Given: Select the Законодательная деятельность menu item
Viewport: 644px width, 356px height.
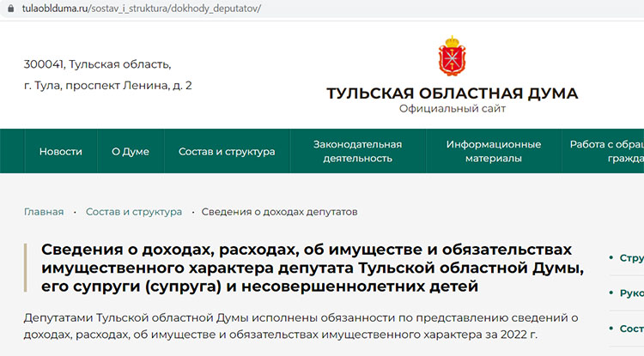Looking at the screenshot, I should pyautogui.click(x=357, y=152).
